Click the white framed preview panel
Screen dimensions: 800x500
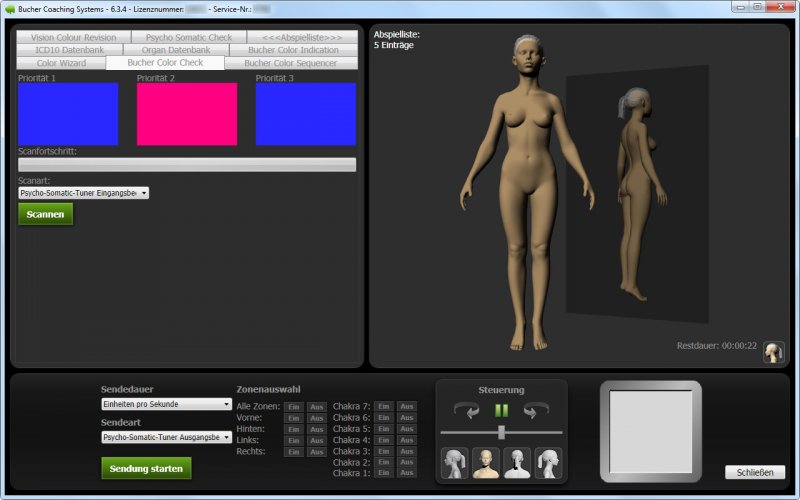tap(651, 432)
